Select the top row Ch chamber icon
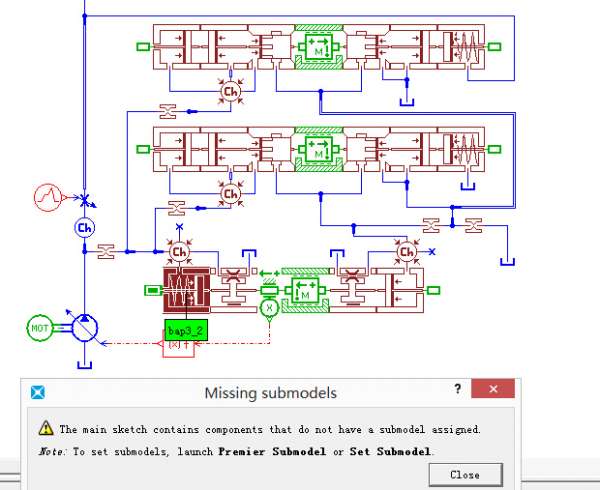600x490 pixels. 231,93
